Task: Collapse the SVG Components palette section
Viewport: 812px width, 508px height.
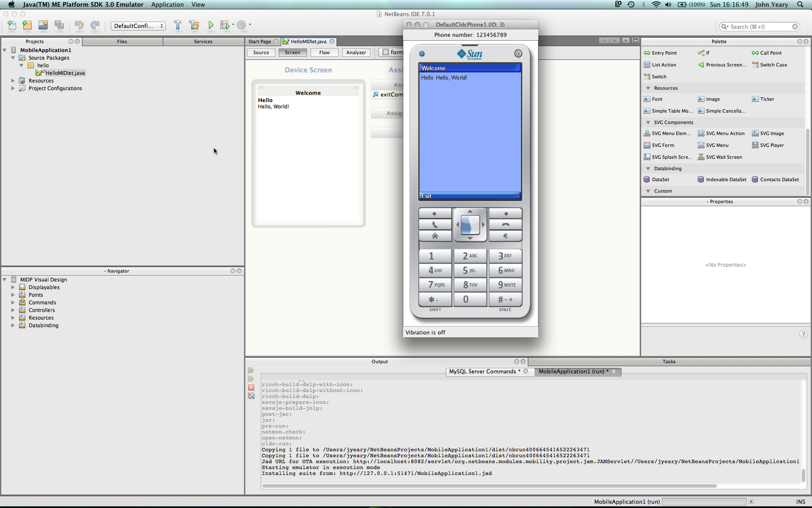Action: pos(648,122)
